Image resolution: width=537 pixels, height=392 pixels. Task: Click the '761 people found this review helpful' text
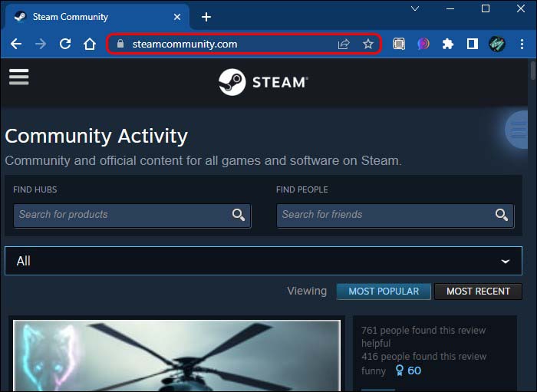423,337
